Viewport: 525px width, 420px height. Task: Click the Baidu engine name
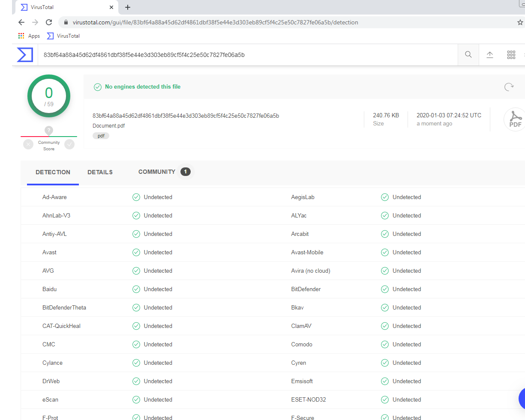[x=49, y=289]
